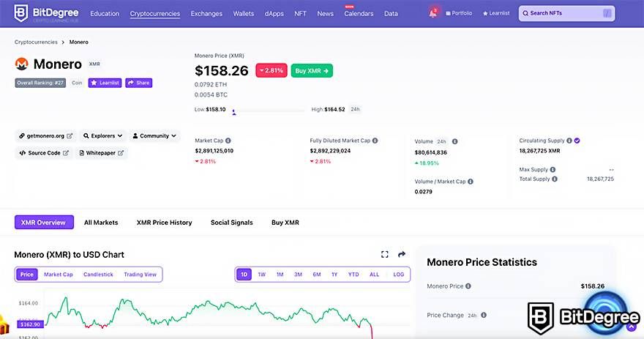Select the Market Cap chart mode
The image size is (644, 339).
[59, 275]
